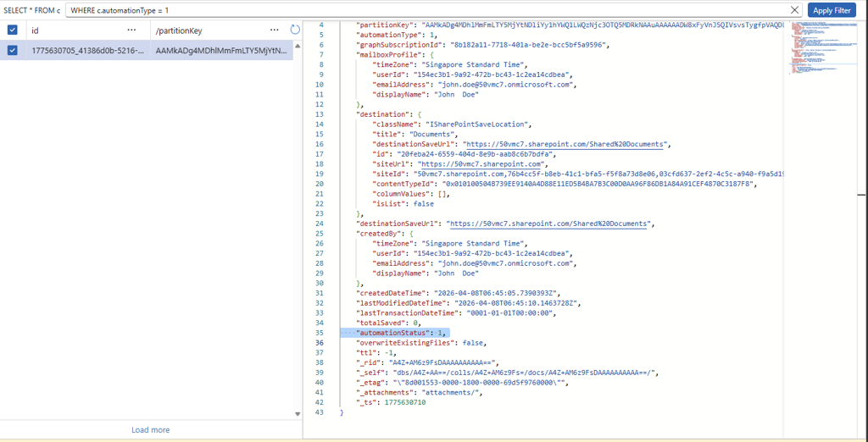868x442 pixels.
Task: Uncheck the 1775630705 document row checkbox
Action: click(x=13, y=50)
